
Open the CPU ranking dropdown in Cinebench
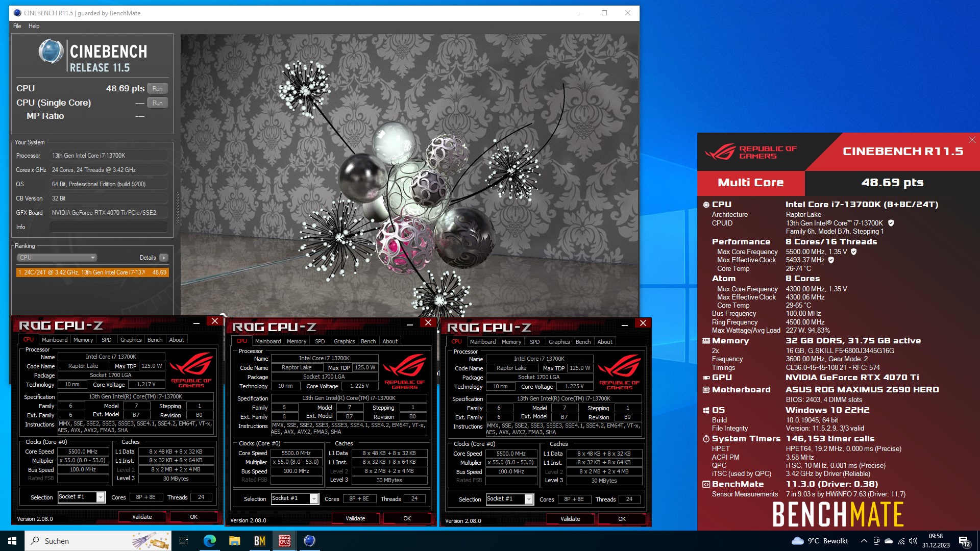point(57,258)
